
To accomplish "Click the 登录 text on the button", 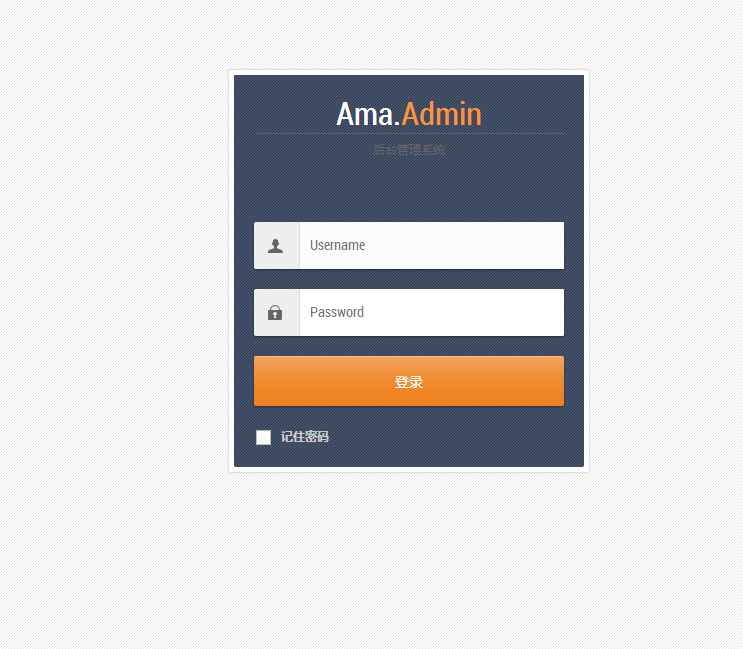I will (x=409, y=382).
